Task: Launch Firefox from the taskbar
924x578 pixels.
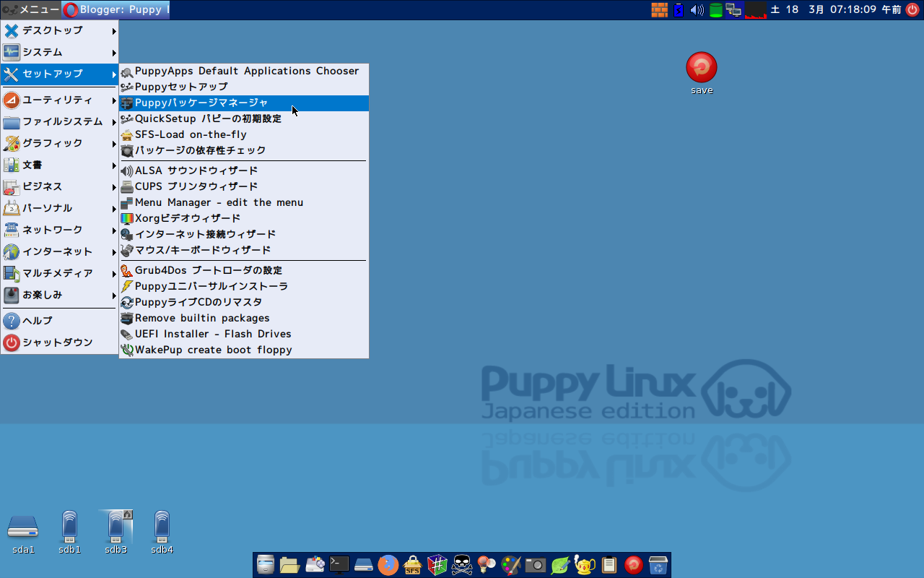Action: [x=388, y=564]
